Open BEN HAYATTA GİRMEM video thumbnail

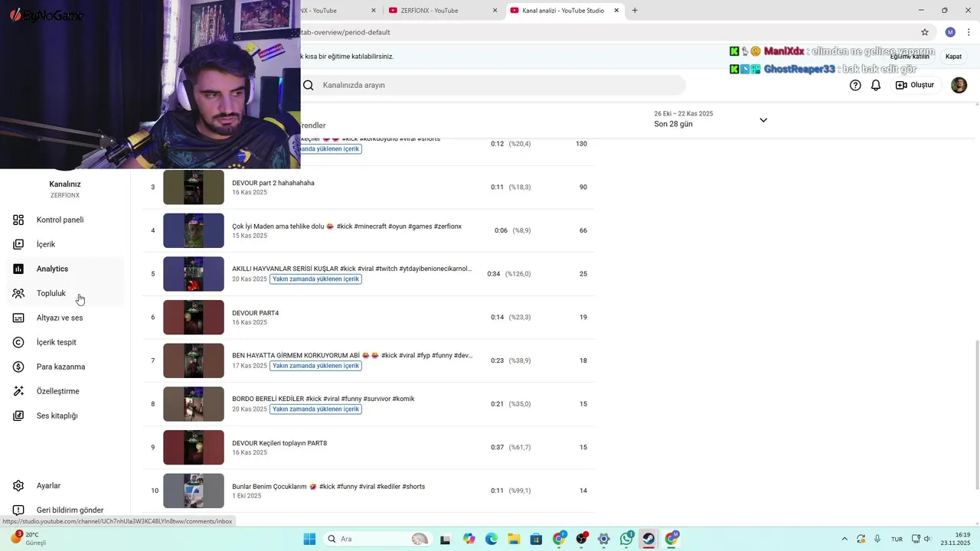(194, 360)
